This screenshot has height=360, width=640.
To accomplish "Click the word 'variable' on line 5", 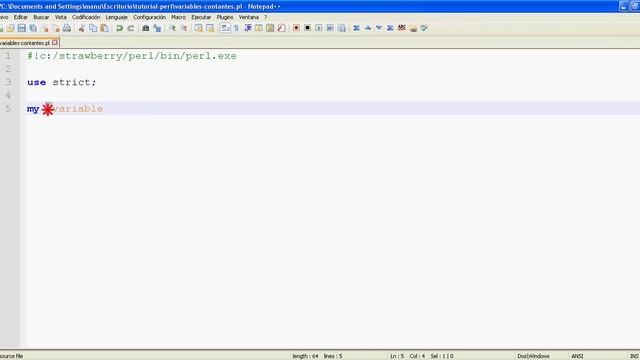I will pos(78,109).
